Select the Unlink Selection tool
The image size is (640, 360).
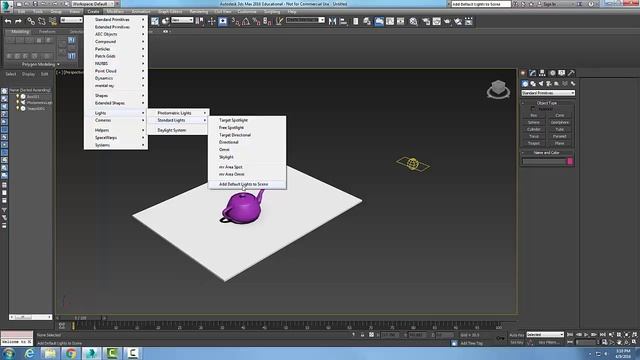coord(42,21)
